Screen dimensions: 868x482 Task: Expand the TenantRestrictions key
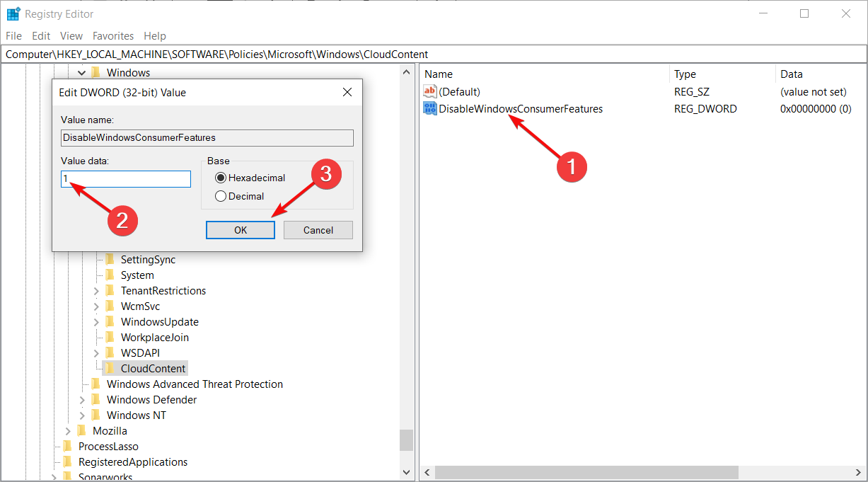click(96, 290)
